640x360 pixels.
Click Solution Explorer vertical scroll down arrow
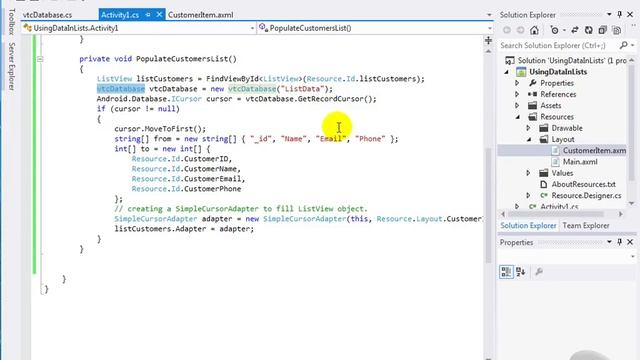click(631, 203)
